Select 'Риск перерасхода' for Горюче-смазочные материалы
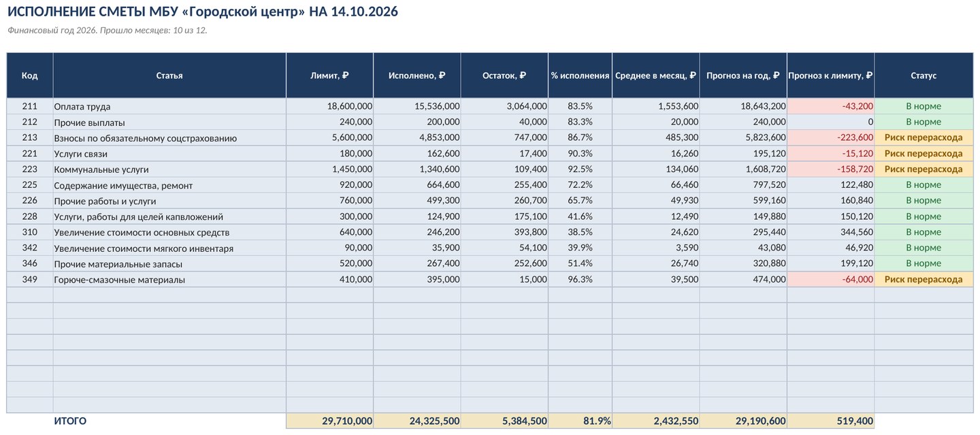The width and height of the screenshot is (980, 435). pos(924,279)
